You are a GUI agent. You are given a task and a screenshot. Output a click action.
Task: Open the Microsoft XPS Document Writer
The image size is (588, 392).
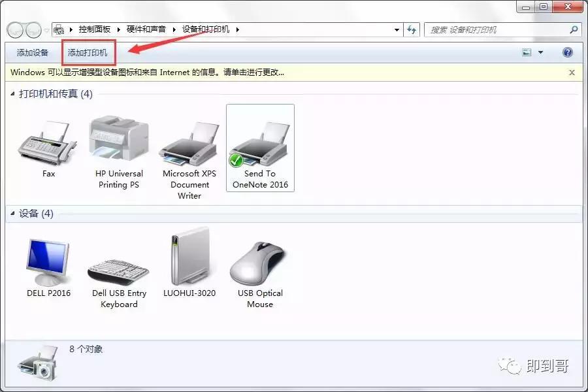click(x=189, y=140)
